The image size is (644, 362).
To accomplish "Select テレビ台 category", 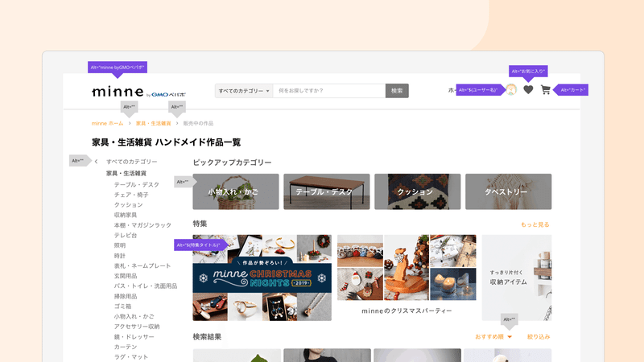I will click(126, 235).
